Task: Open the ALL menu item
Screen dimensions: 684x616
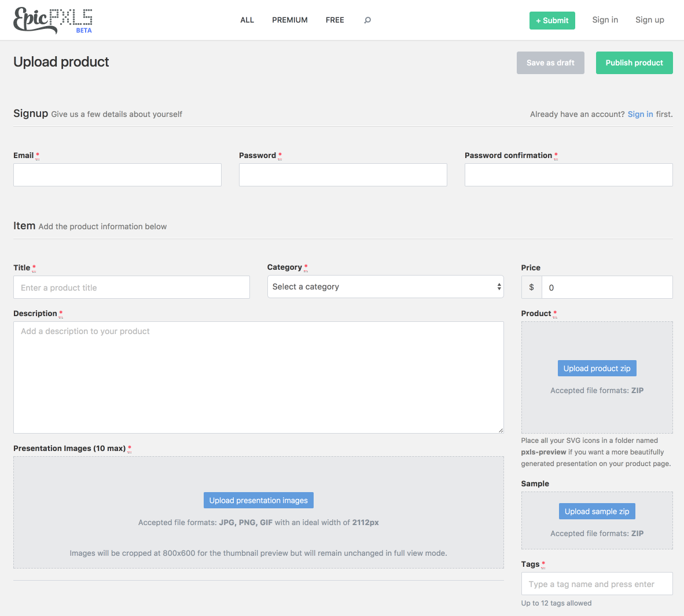Action: [x=247, y=20]
